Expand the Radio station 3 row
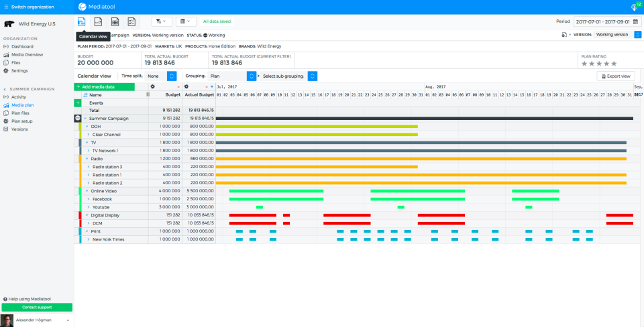Viewport: 644px width, 327px height. [89, 167]
